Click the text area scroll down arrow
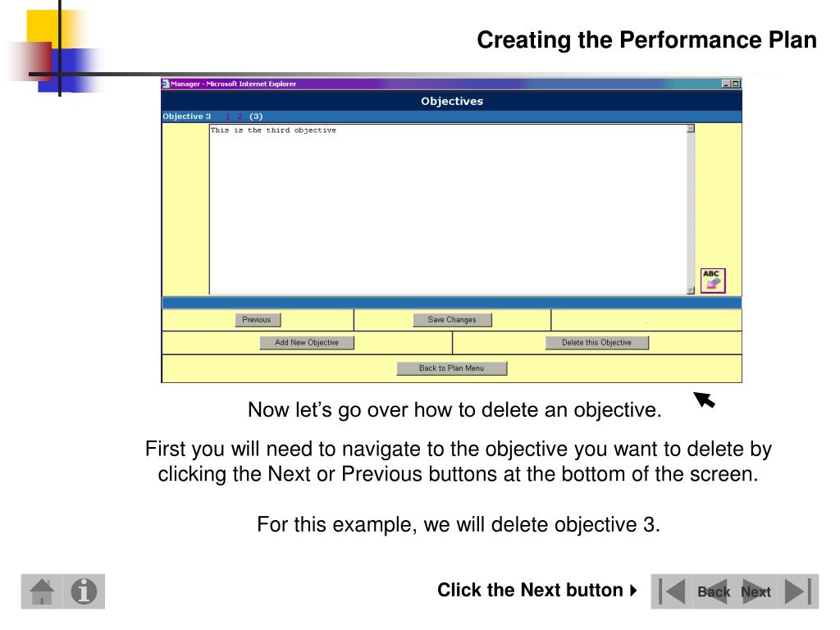 tap(691, 290)
